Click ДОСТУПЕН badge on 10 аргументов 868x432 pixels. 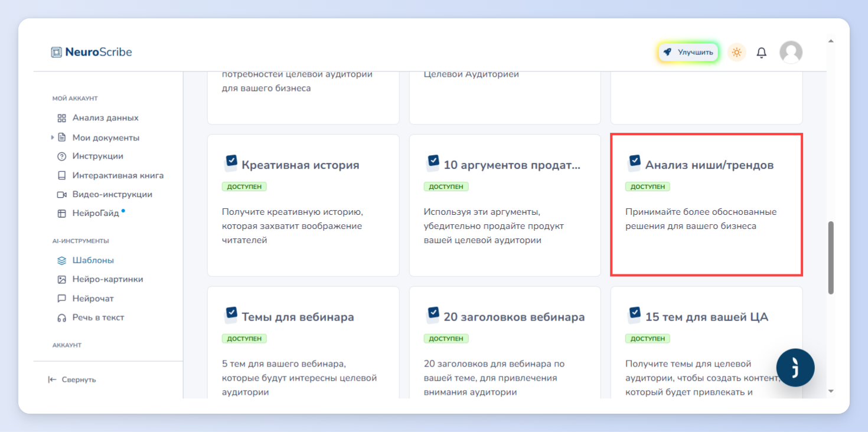pos(446,186)
